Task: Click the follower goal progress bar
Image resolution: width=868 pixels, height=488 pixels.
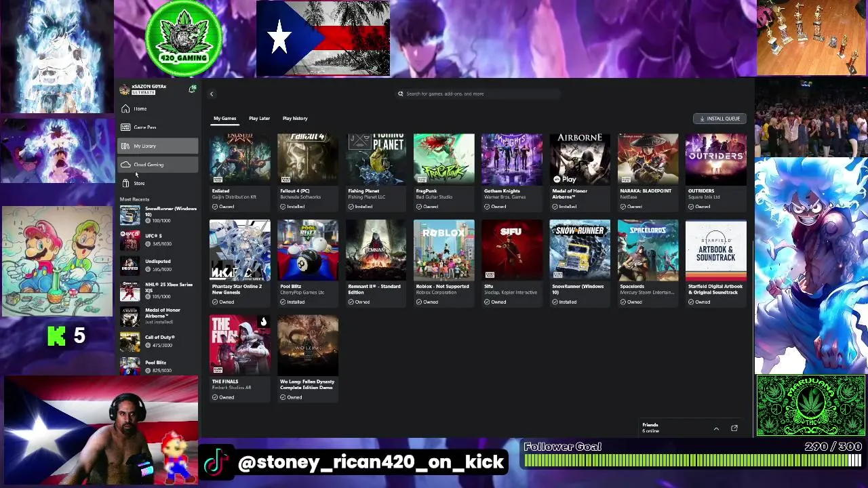Action: click(x=692, y=461)
